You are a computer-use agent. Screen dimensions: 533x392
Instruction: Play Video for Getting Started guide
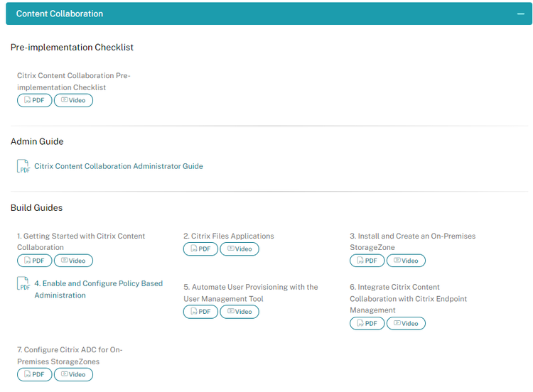tap(73, 261)
